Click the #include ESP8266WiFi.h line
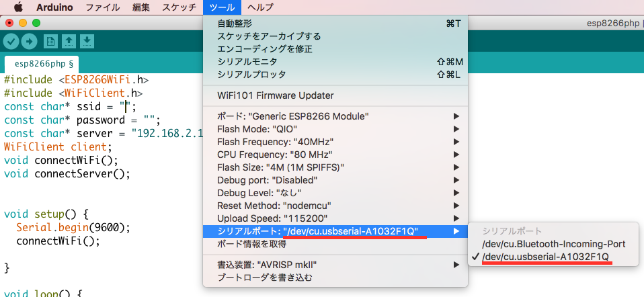 point(77,80)
